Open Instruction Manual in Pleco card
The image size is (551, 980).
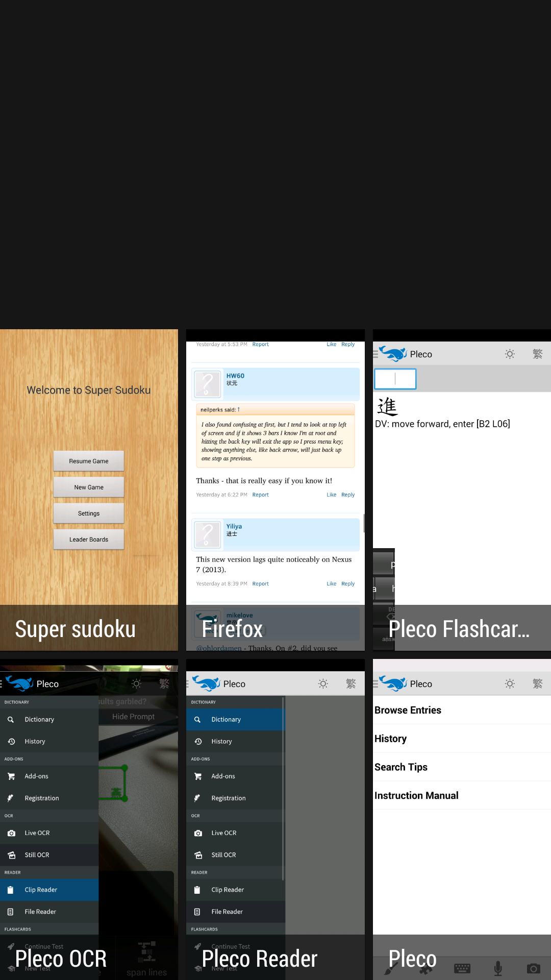click(462, 795)
